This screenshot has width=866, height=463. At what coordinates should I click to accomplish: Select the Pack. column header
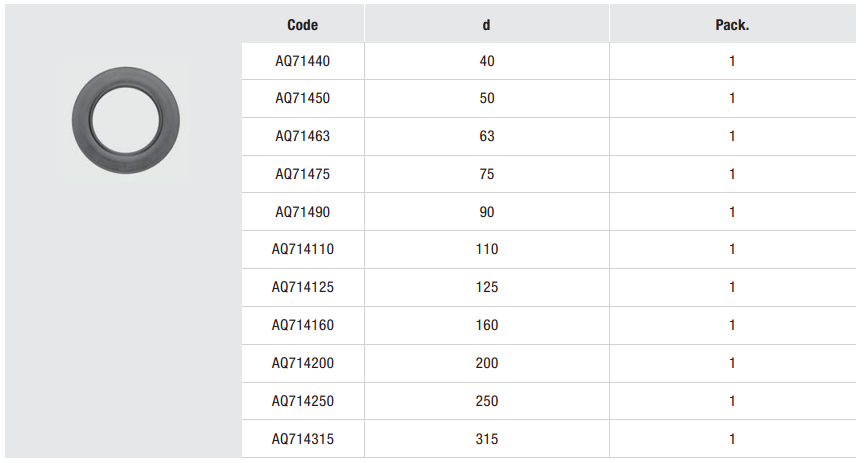click(732, 25)
